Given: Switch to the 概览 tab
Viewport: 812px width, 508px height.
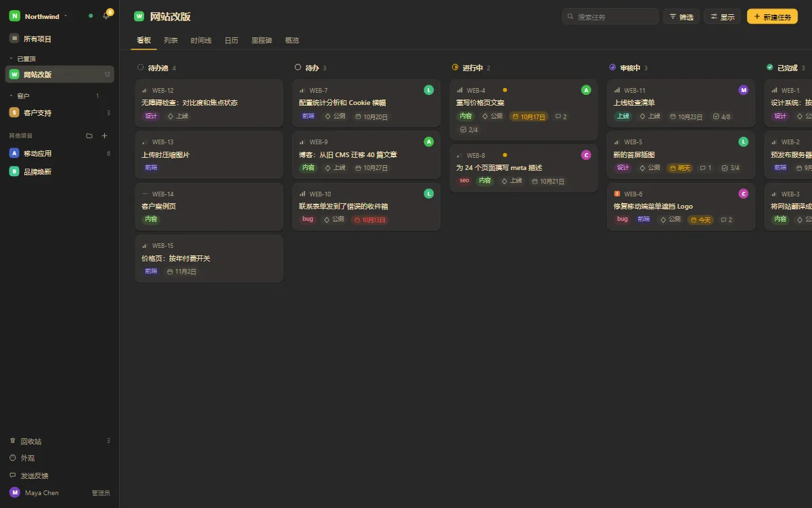Looking at the screenshot, I should pyautogui.click(x=292, y=41).
